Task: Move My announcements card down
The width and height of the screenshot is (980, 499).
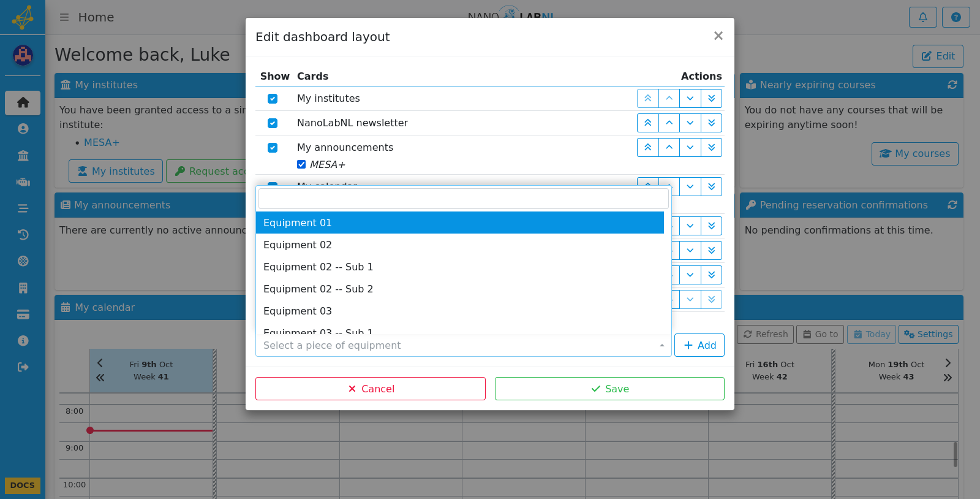Action: [690, 147]
